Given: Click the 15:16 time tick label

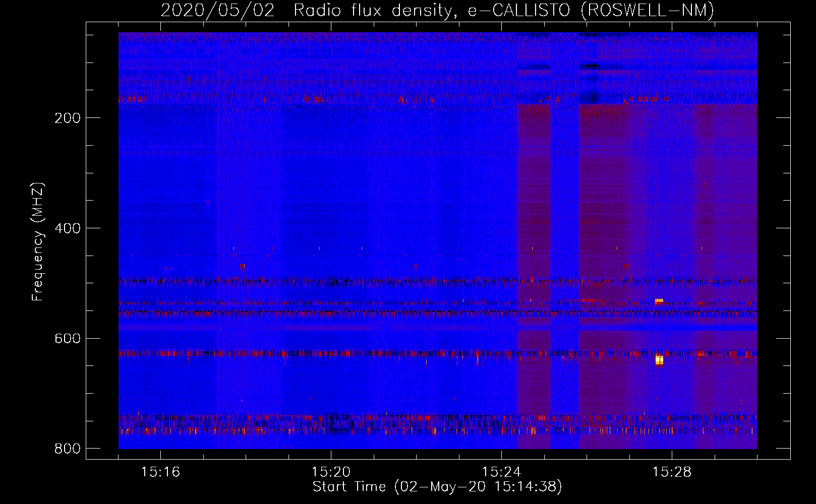Looking at the screenshot, I should (x=160, y=472).
